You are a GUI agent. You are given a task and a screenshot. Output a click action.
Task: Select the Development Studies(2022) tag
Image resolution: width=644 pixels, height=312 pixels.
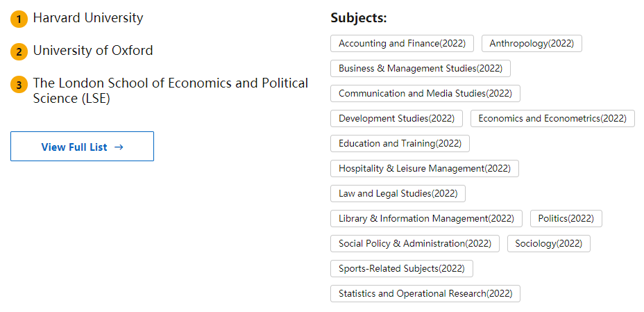point(396,118)
